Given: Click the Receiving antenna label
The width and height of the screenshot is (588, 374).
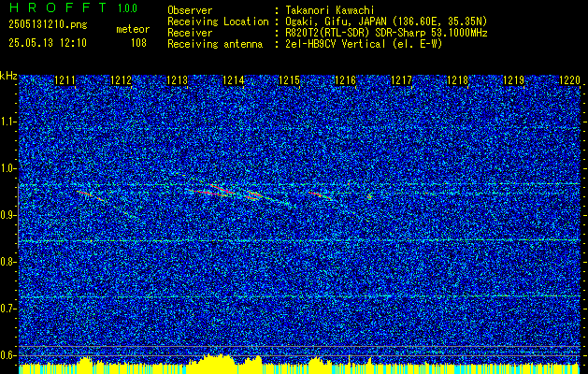Looking at the screenshot, I should [215, 44].
